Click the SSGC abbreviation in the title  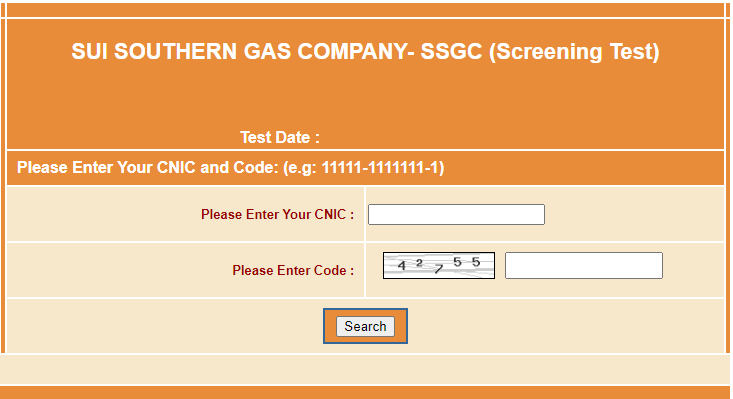click(x=451, y=51)
